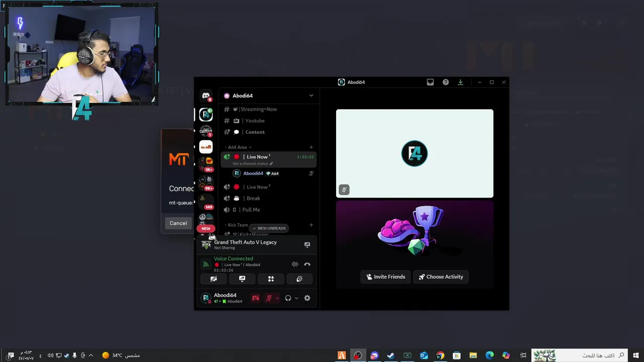Create a channel in Kick Team category

point(311,225)
